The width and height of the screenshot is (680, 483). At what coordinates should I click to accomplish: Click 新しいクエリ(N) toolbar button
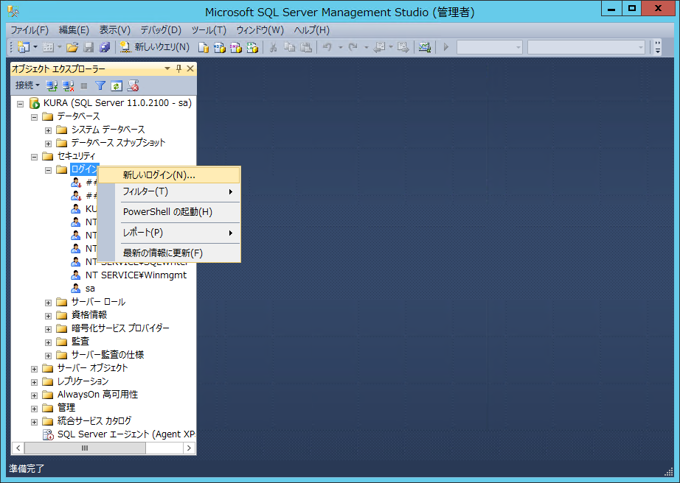[x=155, y=47]
